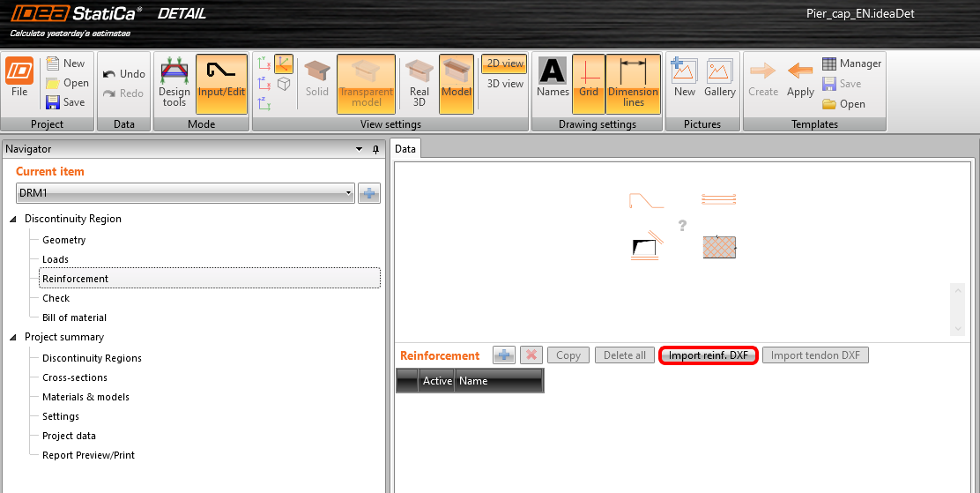Activate 2D view
980x493 pixels.
504,63
